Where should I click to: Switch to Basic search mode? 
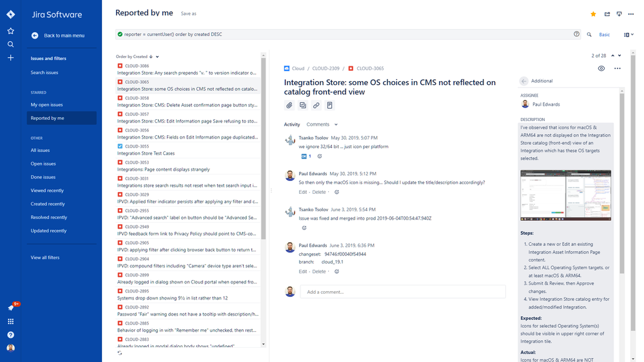click(604, 35)
